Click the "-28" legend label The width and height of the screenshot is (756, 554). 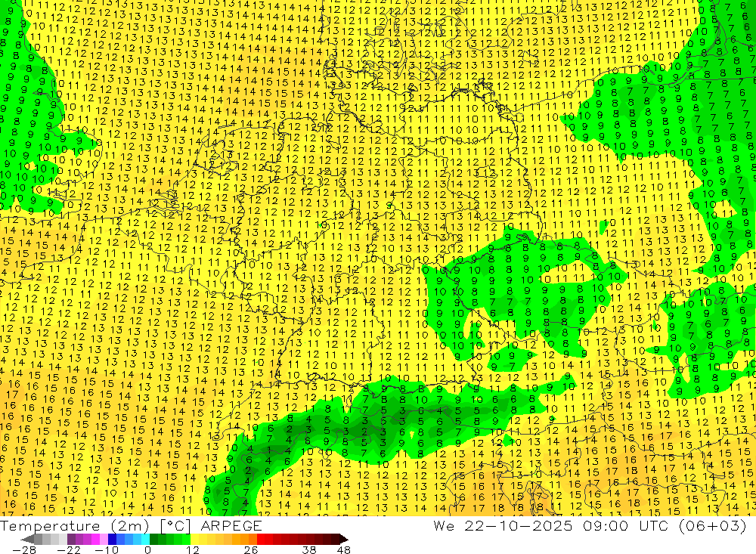[x=23, y=549]
